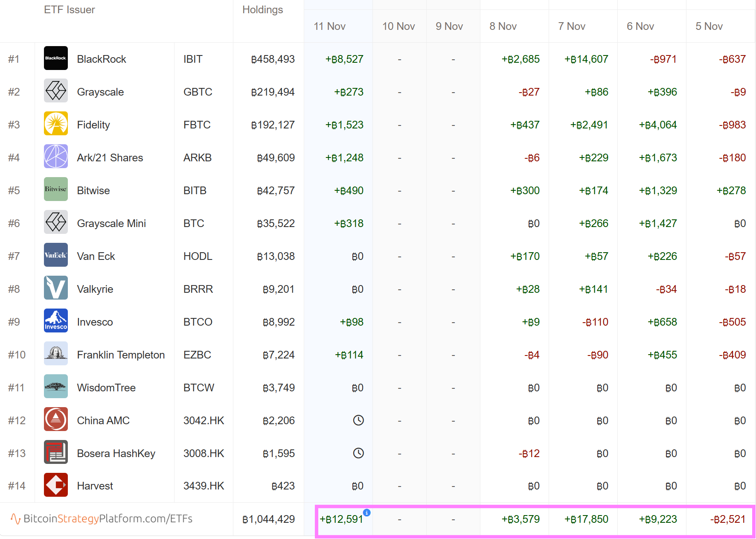This screenshot has height=539, width=756.
Task: Click the Bitwise green logo
Action: (x=55, y=189)
